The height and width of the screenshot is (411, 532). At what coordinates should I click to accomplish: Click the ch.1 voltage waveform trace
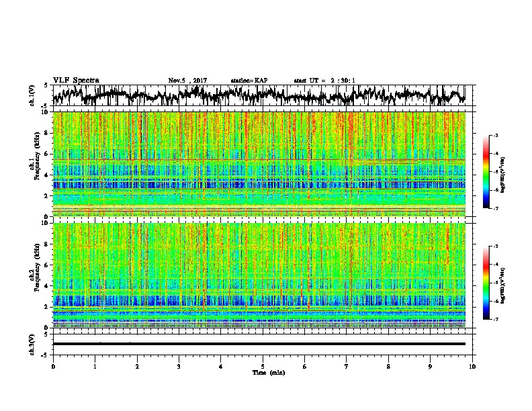259,95
